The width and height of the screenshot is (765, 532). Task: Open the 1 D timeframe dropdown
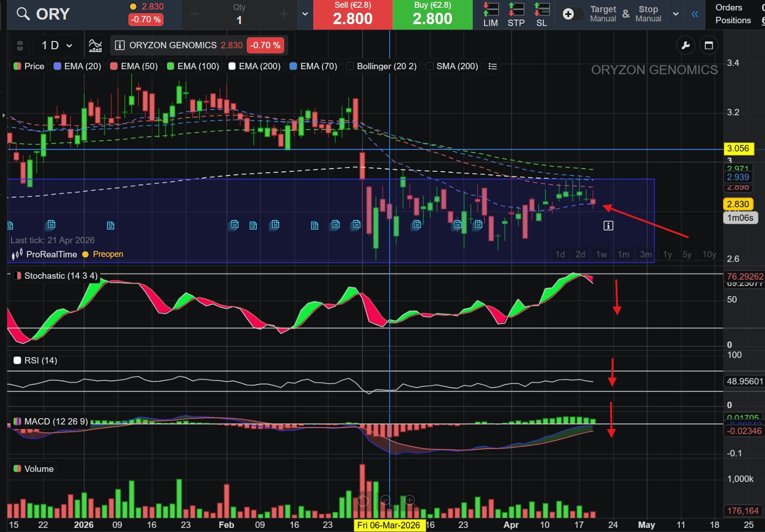[x=57, y=46]
